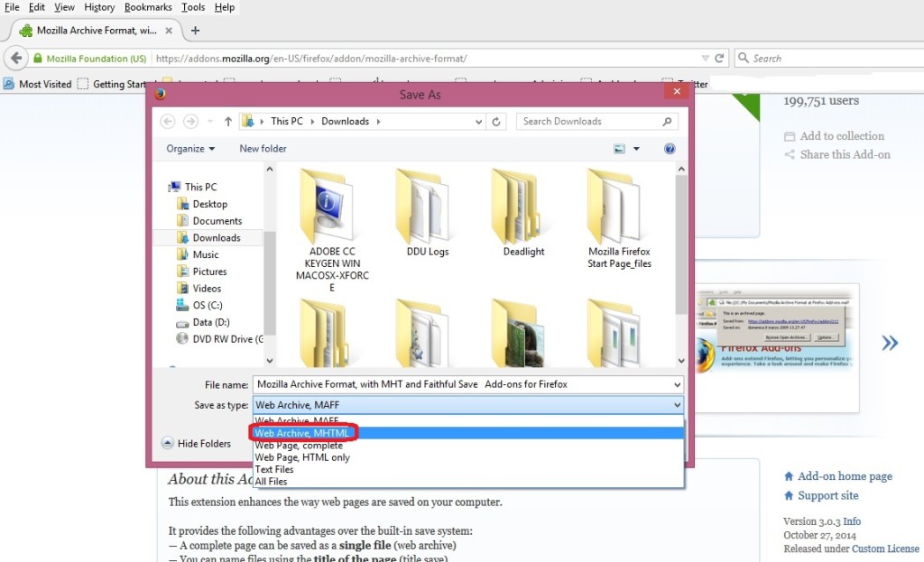Choose Web Archive, MHTML option

(x=468, y=433)
